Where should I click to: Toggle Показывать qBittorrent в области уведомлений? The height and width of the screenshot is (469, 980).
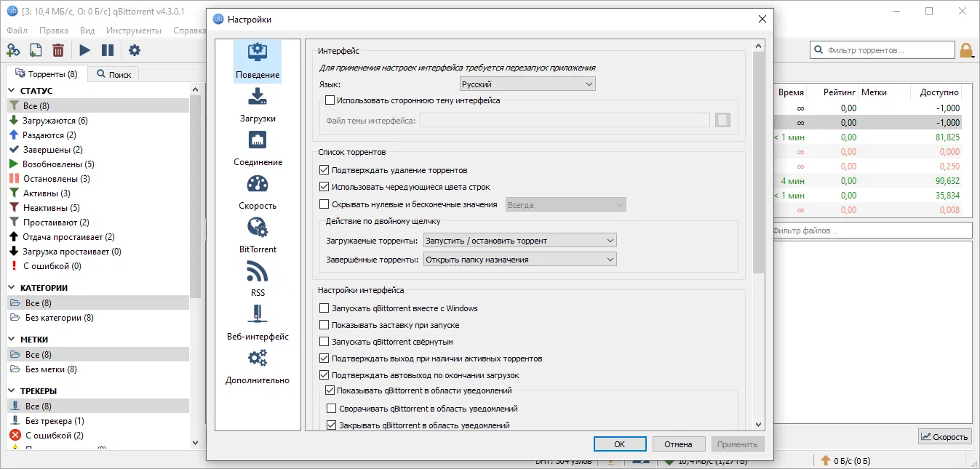(x=330, y=390)
